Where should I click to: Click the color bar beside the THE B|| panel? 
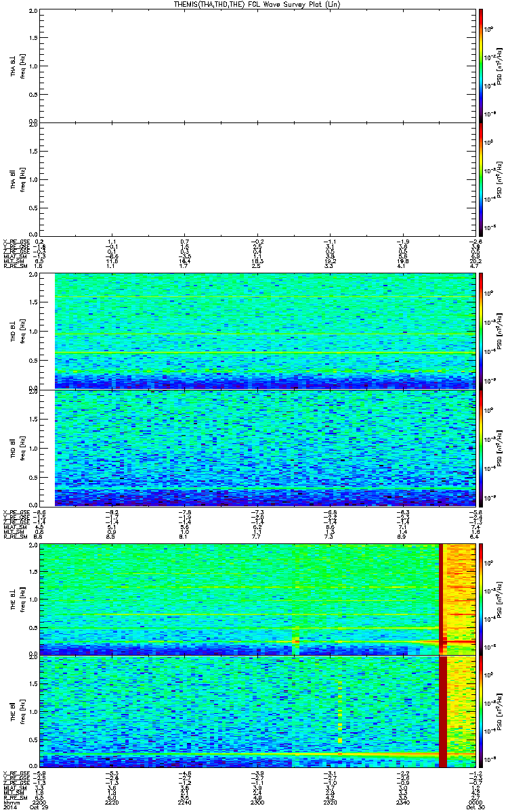pos(481,711)
